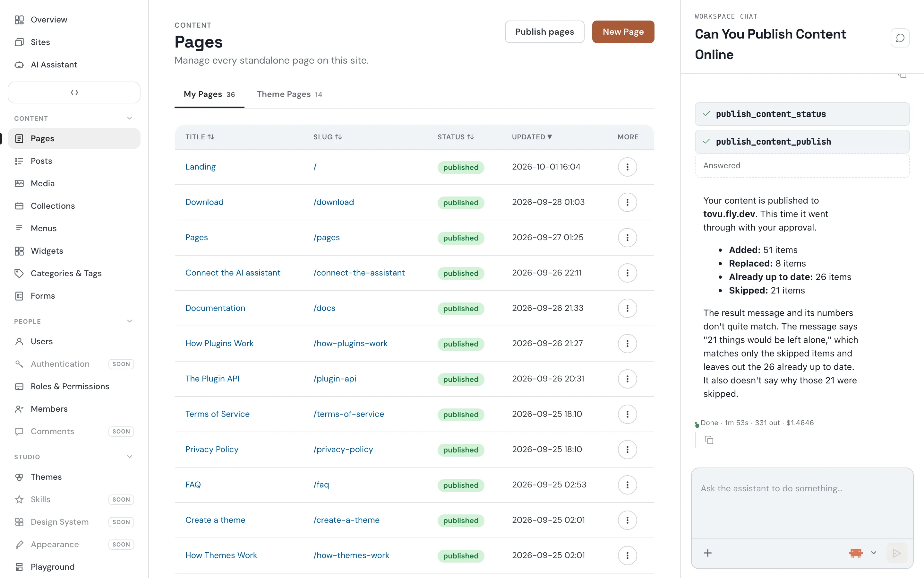Click the Publish pages button
924x578 pixels.
point(544,32)
